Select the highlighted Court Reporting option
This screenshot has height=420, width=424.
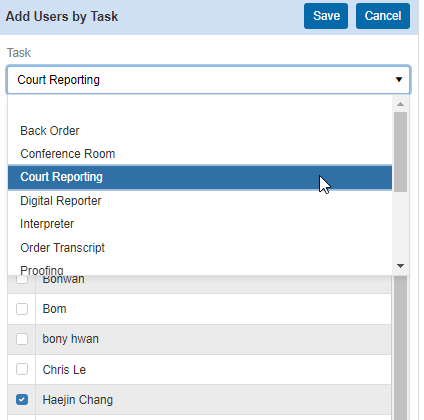[x=200, y=177]
